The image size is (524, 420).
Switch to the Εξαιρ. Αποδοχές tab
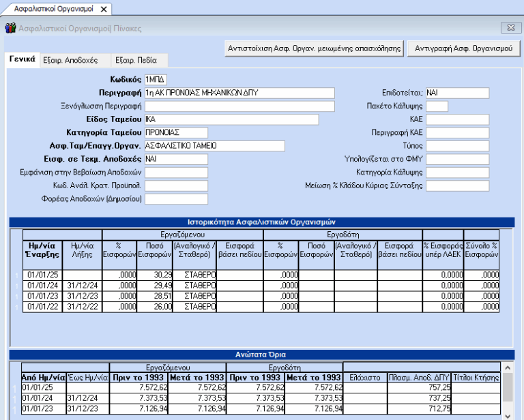tap(70, 60)
